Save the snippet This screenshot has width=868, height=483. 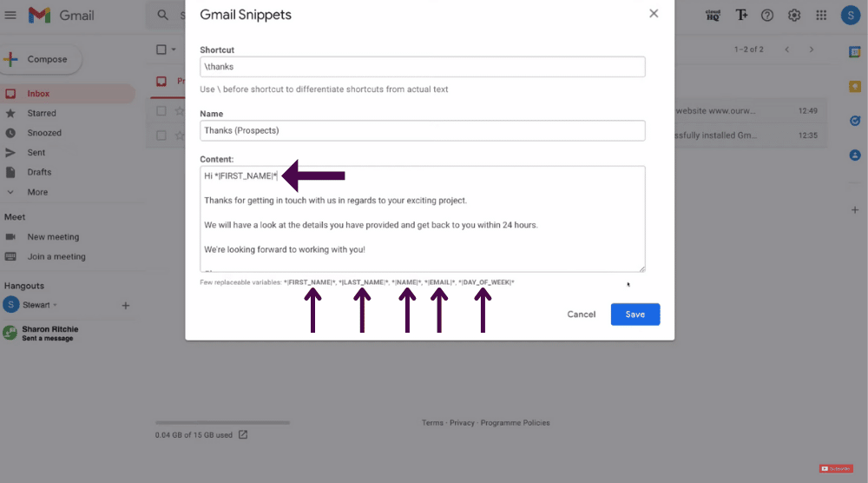coord(635,314)
